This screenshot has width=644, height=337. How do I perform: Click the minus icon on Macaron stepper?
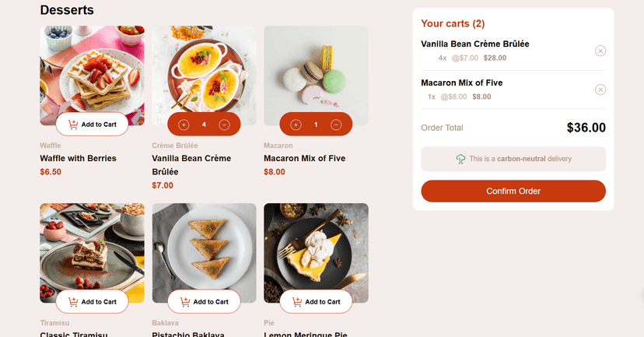point(336,125)
